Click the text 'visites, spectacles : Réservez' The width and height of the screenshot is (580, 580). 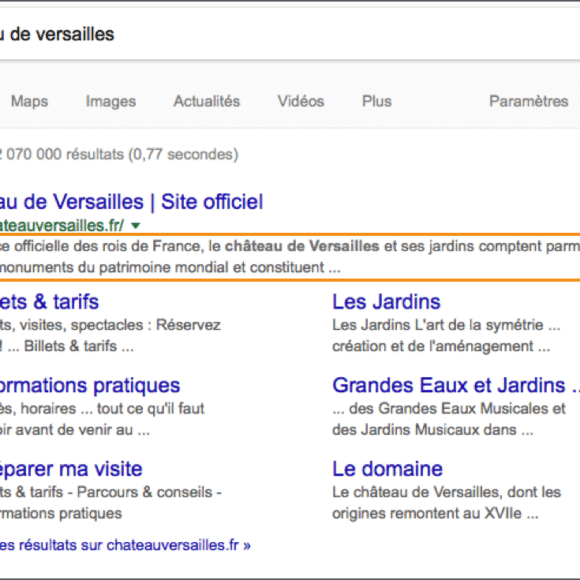coord(120,325)
